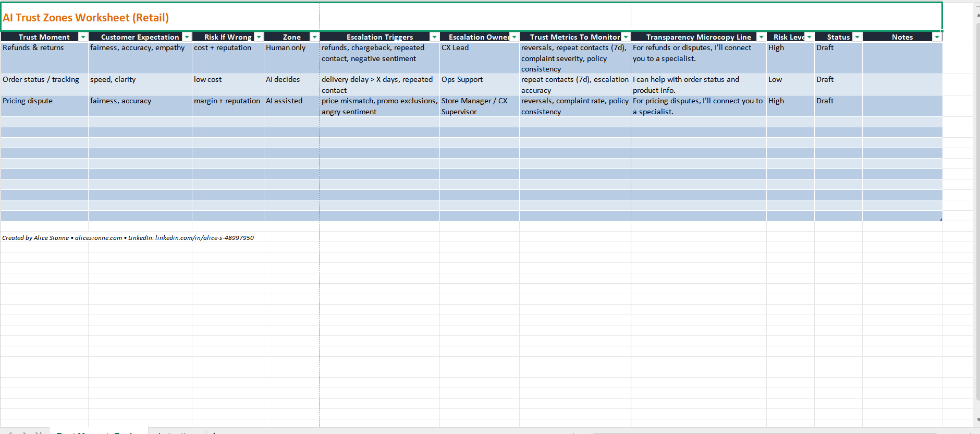The width and height of the screenshot is (980, 434).
Task: Select the 'low cost' cell
Action: tap(228, 85)
